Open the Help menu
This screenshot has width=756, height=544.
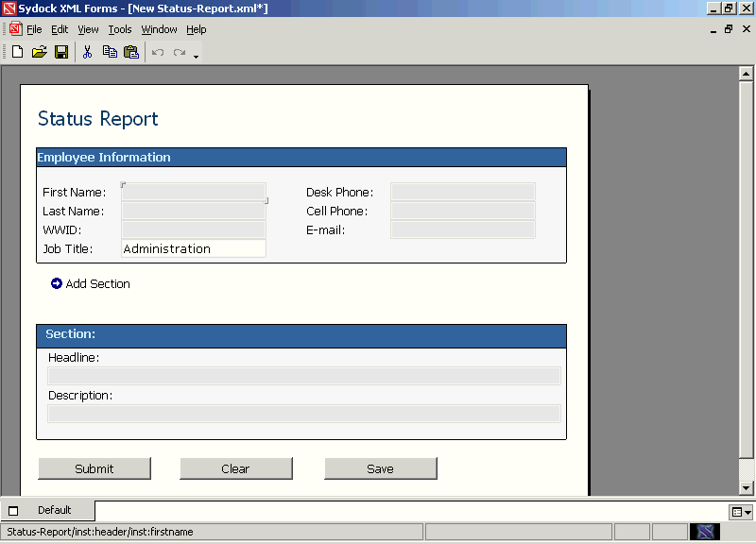(x=197, y=29)
